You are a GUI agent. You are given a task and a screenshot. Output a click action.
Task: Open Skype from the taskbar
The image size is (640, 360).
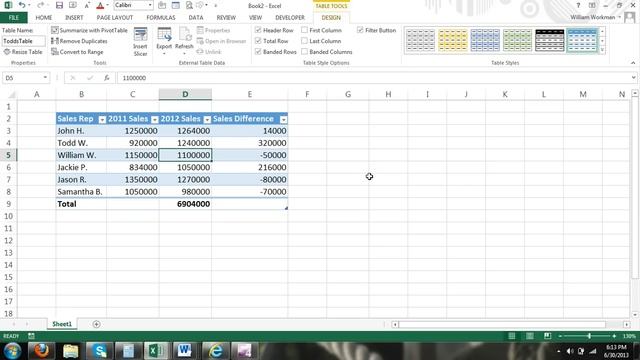[99, 351]
